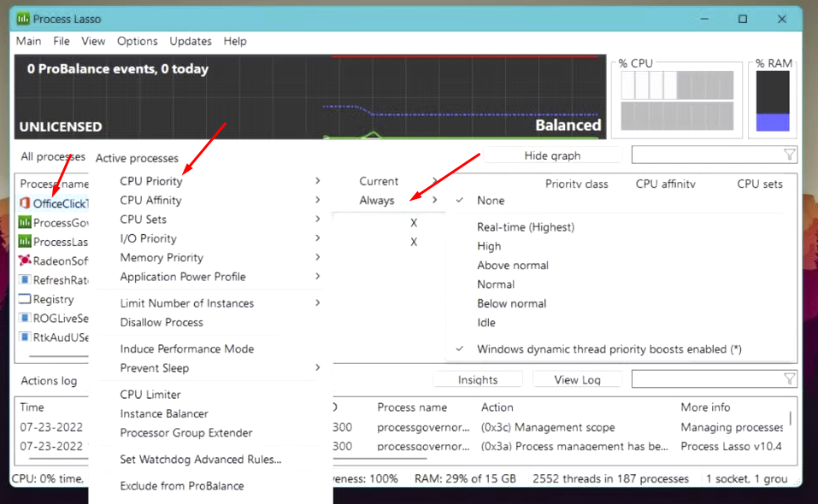Viewport: 818px width, 504px height.
Task: Choose Real-time (Highest) priority
Action: point(526,227)
